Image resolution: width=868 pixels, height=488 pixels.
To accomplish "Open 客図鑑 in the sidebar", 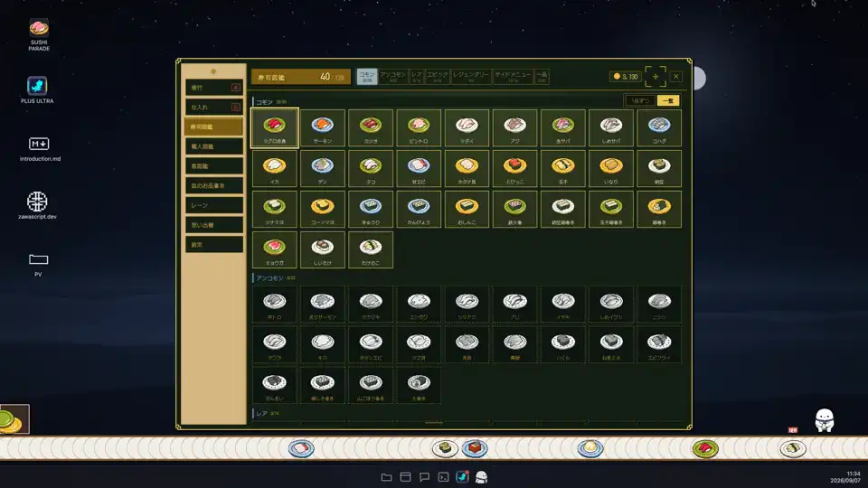I will click(214, 166).
